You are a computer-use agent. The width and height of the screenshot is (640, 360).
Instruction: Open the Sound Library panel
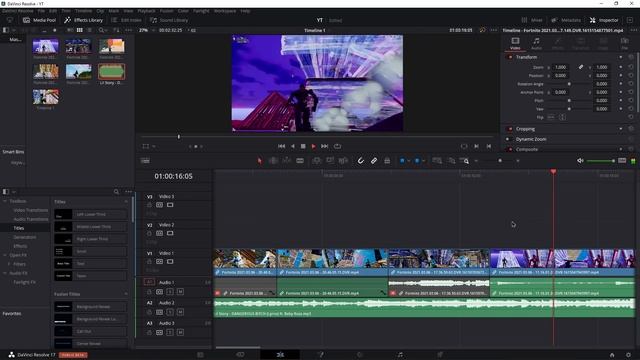click(169, 20)
